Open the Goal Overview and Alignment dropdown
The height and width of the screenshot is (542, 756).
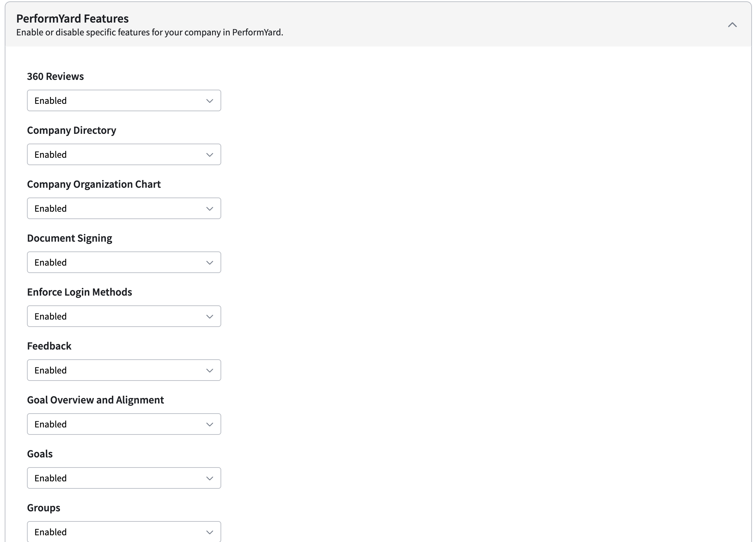click(x=124, y=424)
